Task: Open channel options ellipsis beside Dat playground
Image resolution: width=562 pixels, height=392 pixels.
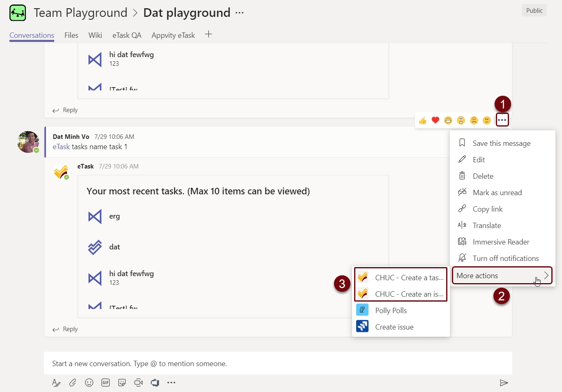Action: pos(240,13)
